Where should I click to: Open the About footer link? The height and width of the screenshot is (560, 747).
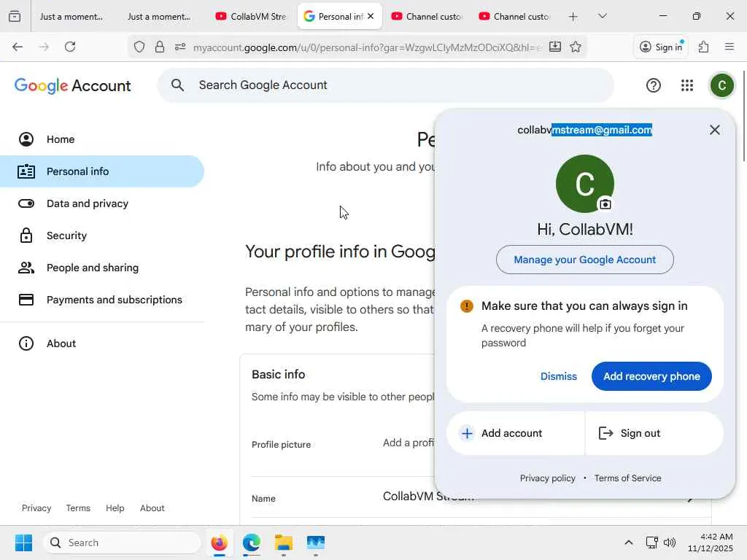(x=152, y=508)
